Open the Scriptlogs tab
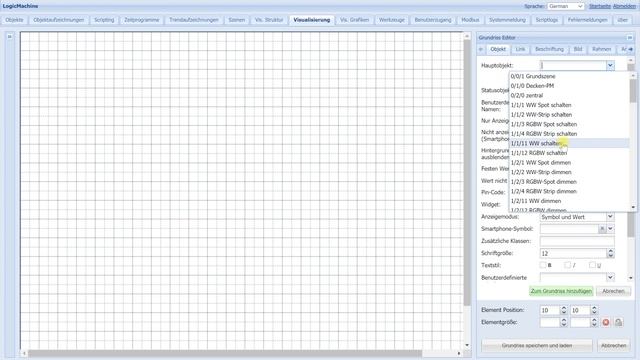640x360 pixels. (x=547, y=20)
